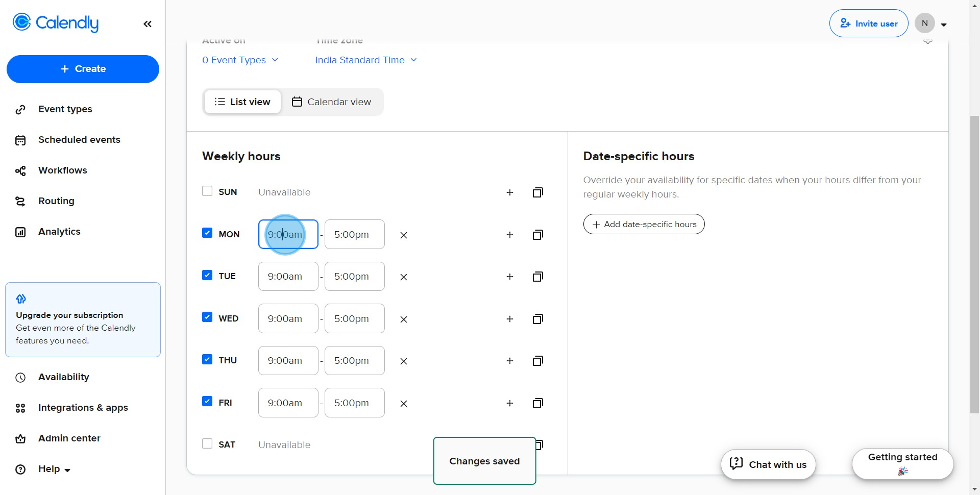Copy Monday hours to other days
Screen dimensions: 980x495
click(537, 235)
